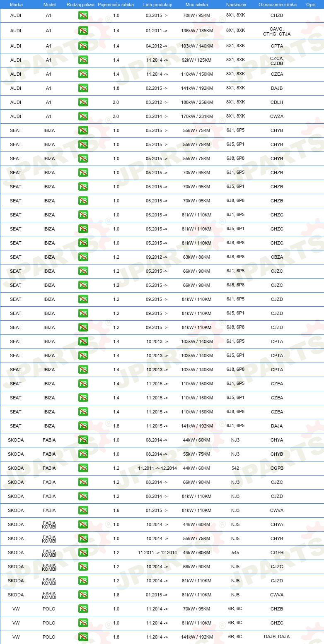Click engine code CZCA, CZDB
Screen dimensions: 324x644
click(277, 61)
